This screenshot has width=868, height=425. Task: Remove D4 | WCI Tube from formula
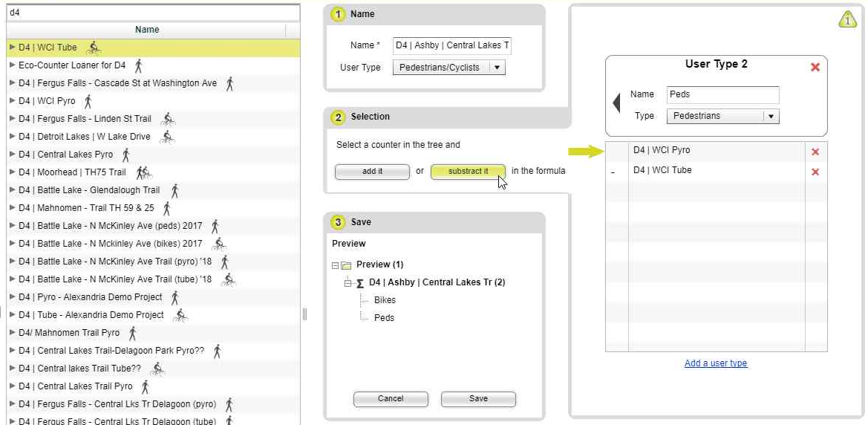coord(815,172)
